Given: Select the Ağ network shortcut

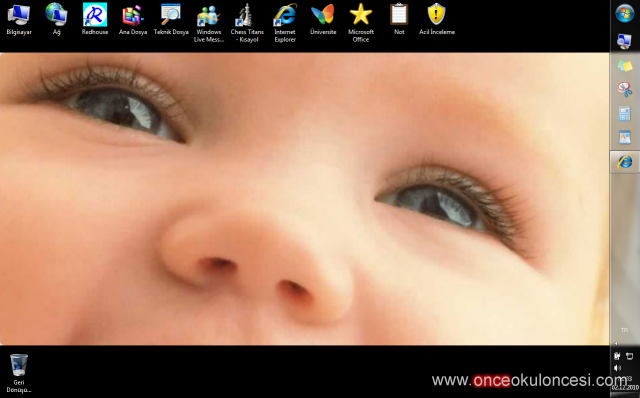Looking at the screenshot, I should [56, 19].
